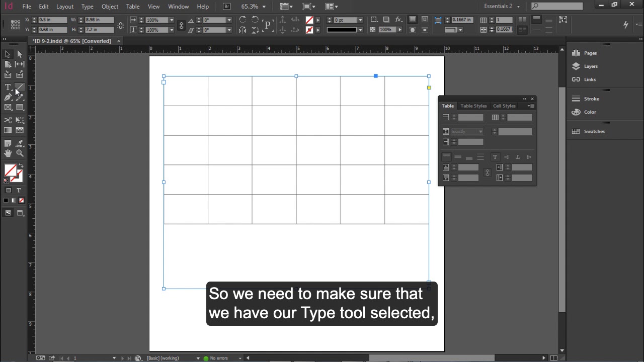Toggle formatting affects text button

19,191
